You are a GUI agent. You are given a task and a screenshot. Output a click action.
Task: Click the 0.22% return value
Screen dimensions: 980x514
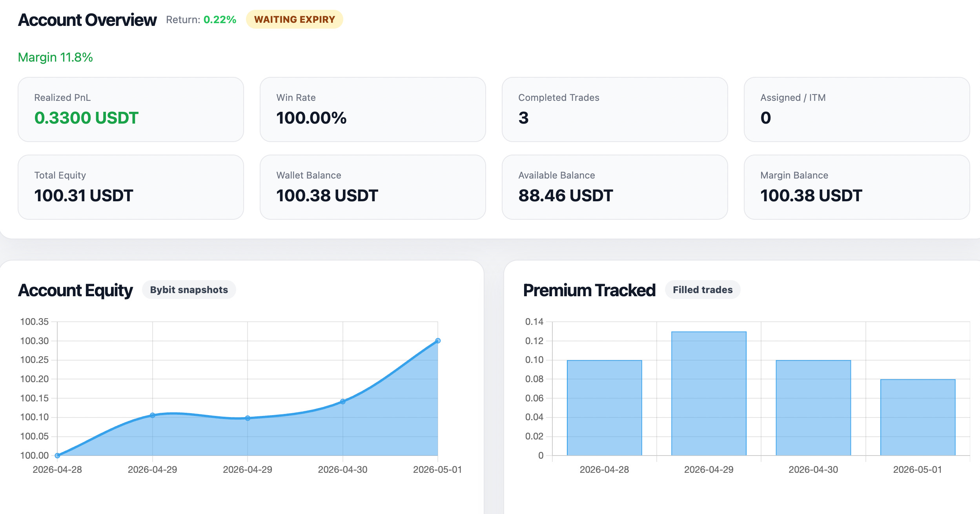pos(220,20)
